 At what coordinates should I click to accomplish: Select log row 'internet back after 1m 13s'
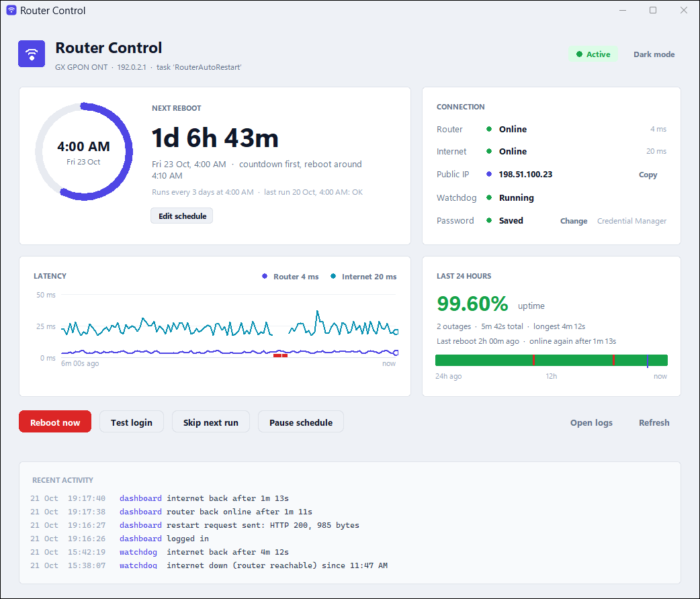click(159, 498)
